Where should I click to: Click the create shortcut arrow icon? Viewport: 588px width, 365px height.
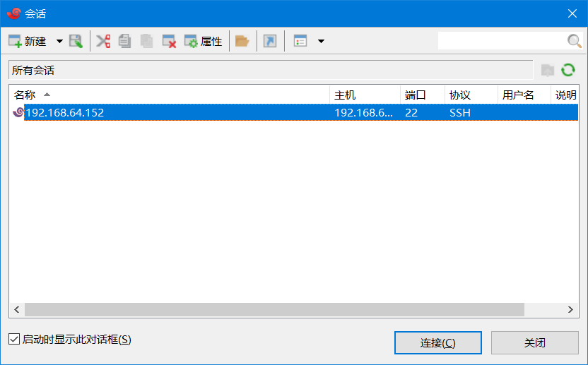click(270, 41)
